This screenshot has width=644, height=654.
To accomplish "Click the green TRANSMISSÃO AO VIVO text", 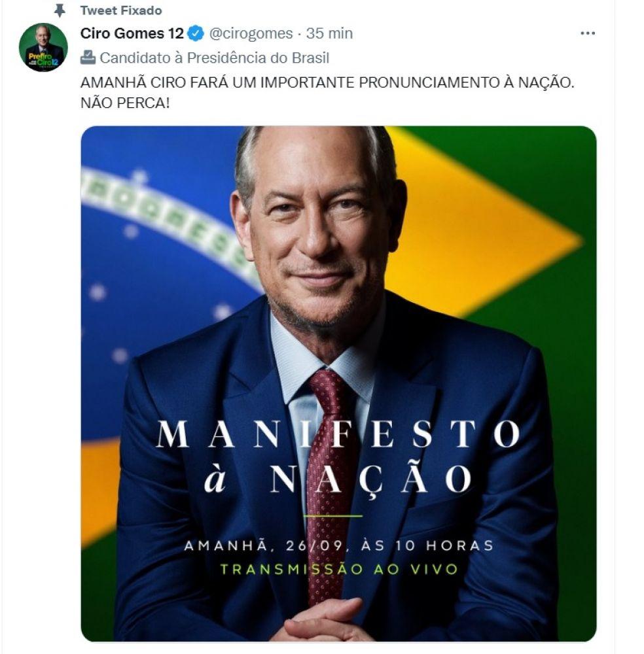I will pos(339,569).
